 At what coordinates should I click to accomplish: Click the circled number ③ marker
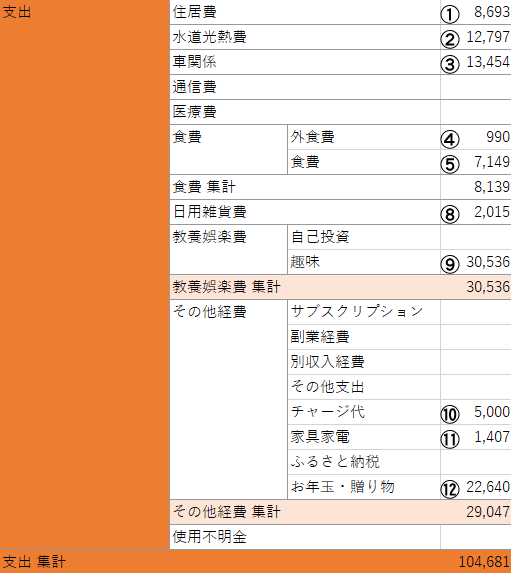(450, 65)
